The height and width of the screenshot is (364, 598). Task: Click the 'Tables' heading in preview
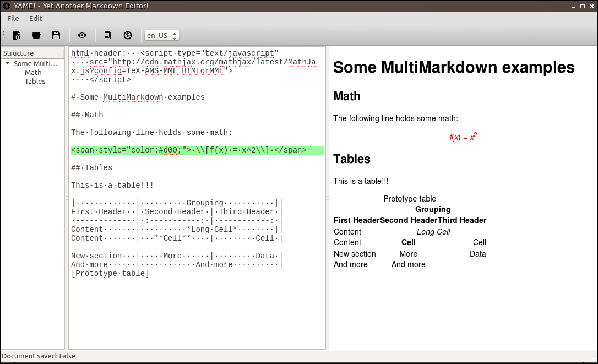coord(352,159)
